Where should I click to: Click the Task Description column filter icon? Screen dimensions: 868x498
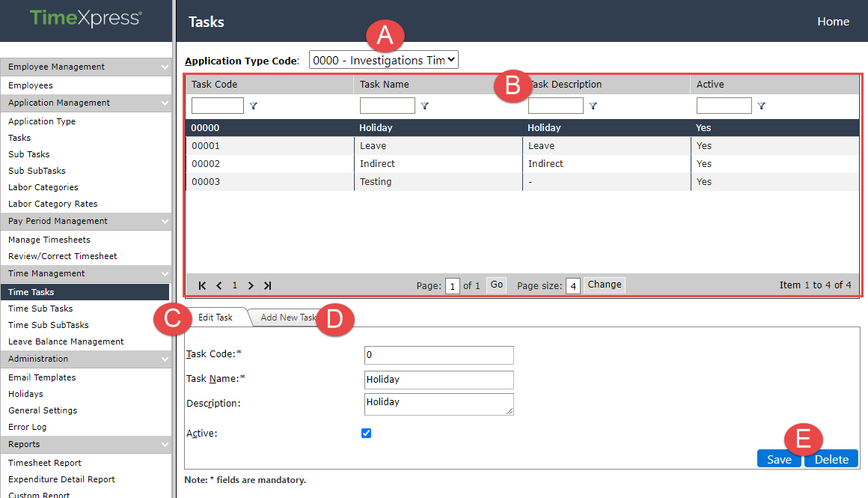tap(593, 106)
